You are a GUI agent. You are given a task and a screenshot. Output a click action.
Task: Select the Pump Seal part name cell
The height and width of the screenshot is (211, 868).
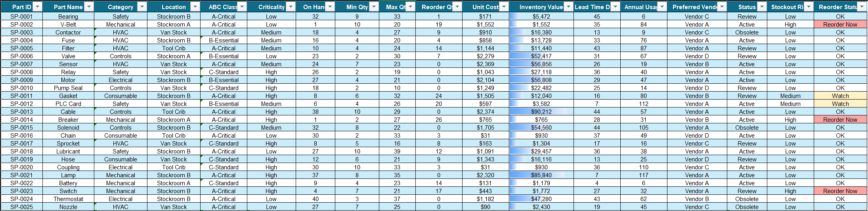click(68, 88)
